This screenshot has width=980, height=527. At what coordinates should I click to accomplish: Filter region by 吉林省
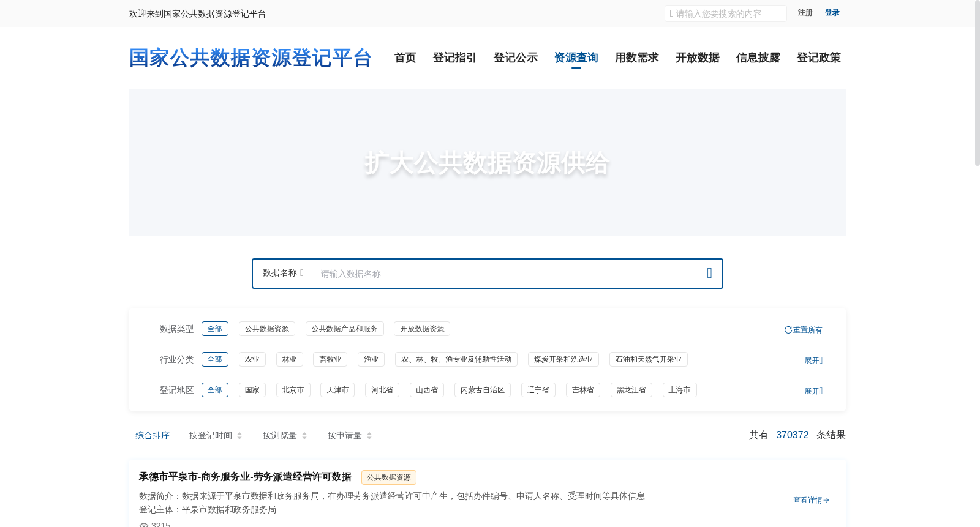pyautogui.click(x=583, y=390)
